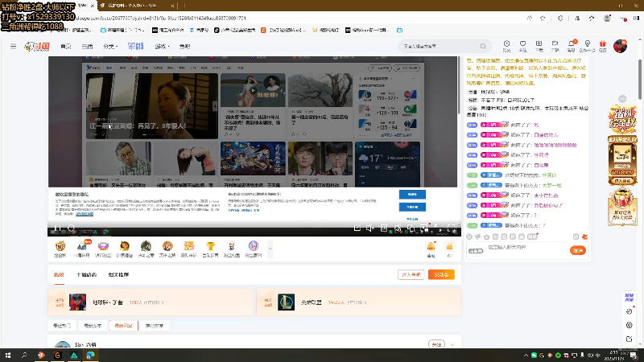Open the 818 promotion banner link
Viewport: 644px width, 362px height.
[x=135, y=47]
